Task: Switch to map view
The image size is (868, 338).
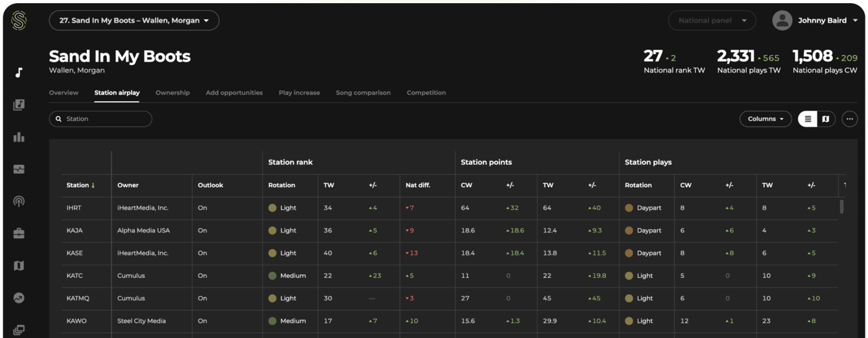Action: pos(826,119)
